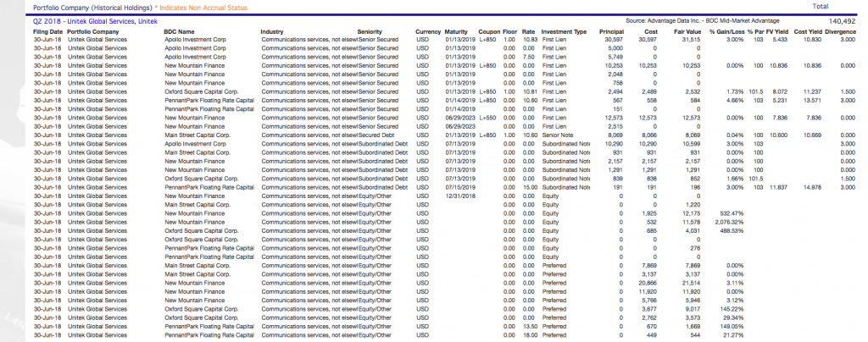Viewport: 868px width, 342px height.
Task: Click the FV Yield column header
Action: (776, 32)
